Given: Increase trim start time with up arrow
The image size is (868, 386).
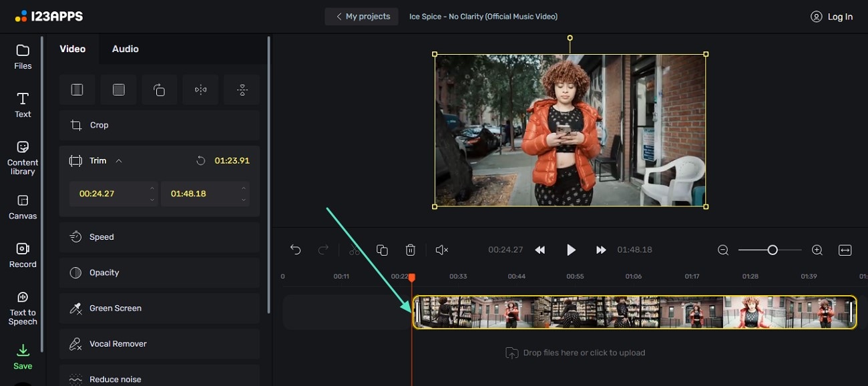Looking at the screenshot, I should (152, 188).
